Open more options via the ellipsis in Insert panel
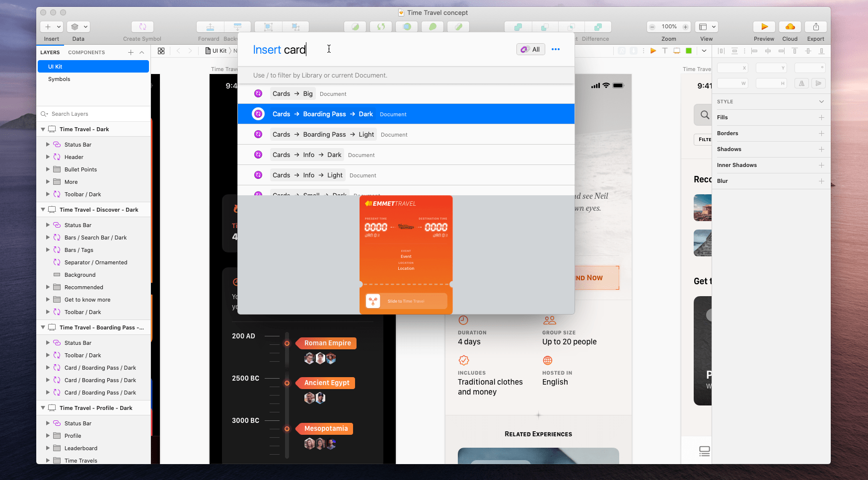The image size is (868, 480). coord(556,49)
